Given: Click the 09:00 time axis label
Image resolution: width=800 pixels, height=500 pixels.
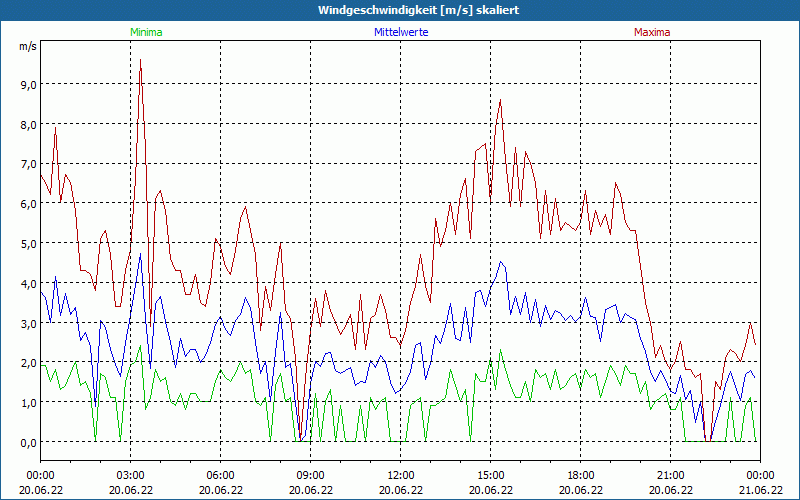Looking at the screenshot, I should click(x=311, y=476).
